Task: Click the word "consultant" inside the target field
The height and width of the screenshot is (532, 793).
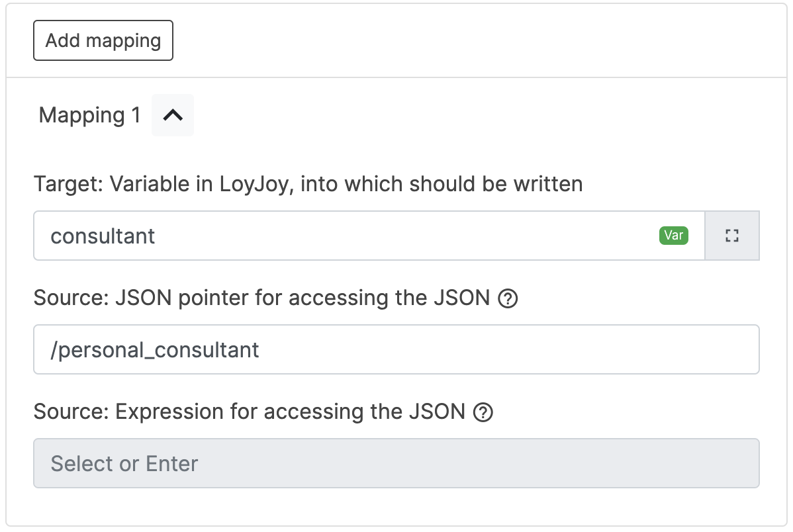Action: point(103,236)
